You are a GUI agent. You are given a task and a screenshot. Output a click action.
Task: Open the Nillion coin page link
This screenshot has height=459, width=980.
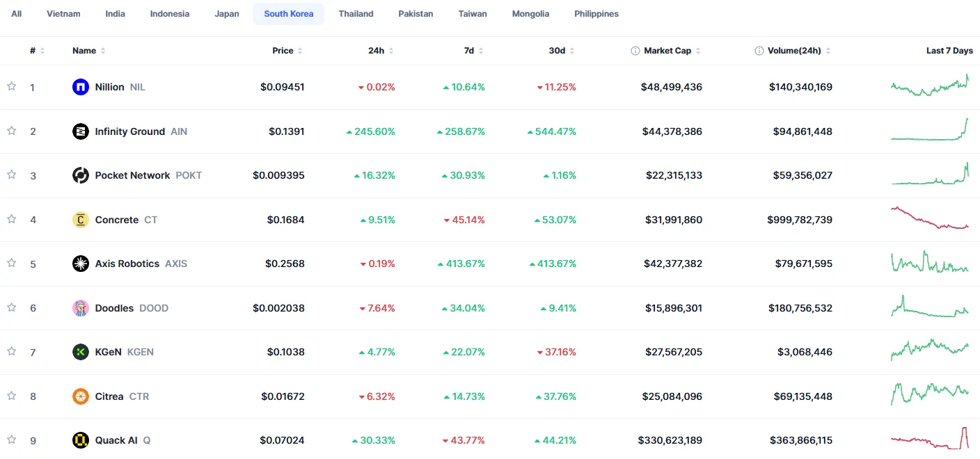click(109, 87)
